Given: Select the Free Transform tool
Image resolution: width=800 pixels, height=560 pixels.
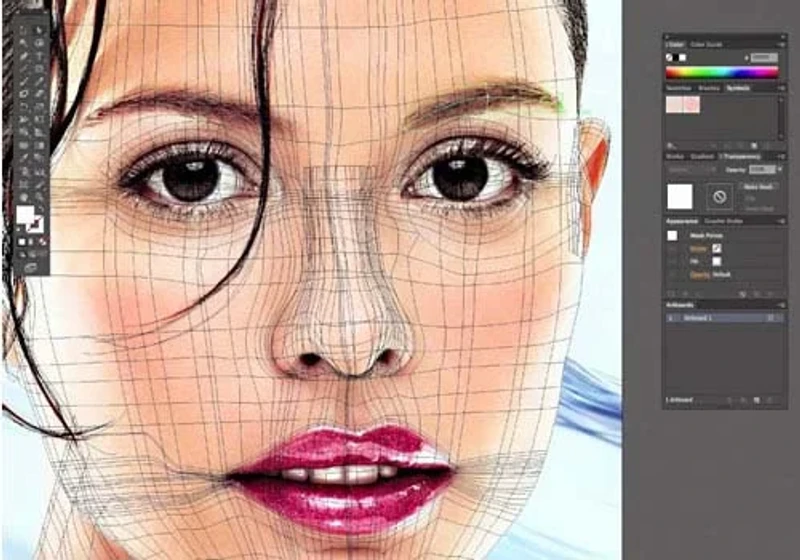Looking at the screenshot, I should click(39, 118).
